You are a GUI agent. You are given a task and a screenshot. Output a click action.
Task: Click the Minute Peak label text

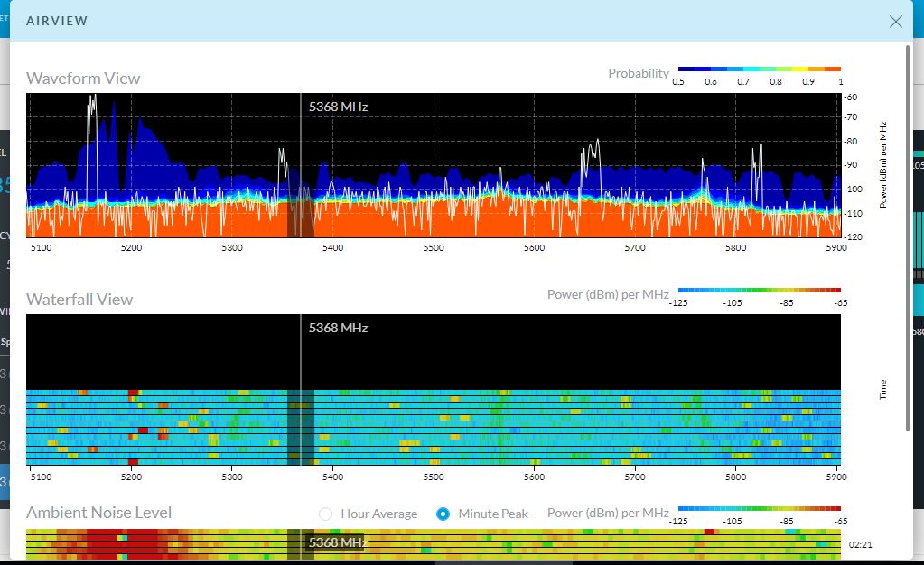point(493,514)
